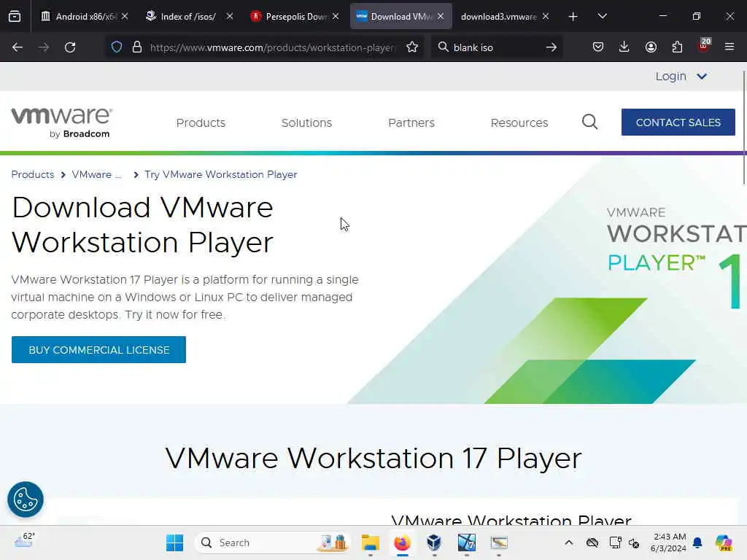Open last pinned taskbar app icon
Image resolution: width=747 pixels, height=560 pixels.
pyautogui.click(x=499, y=542)
